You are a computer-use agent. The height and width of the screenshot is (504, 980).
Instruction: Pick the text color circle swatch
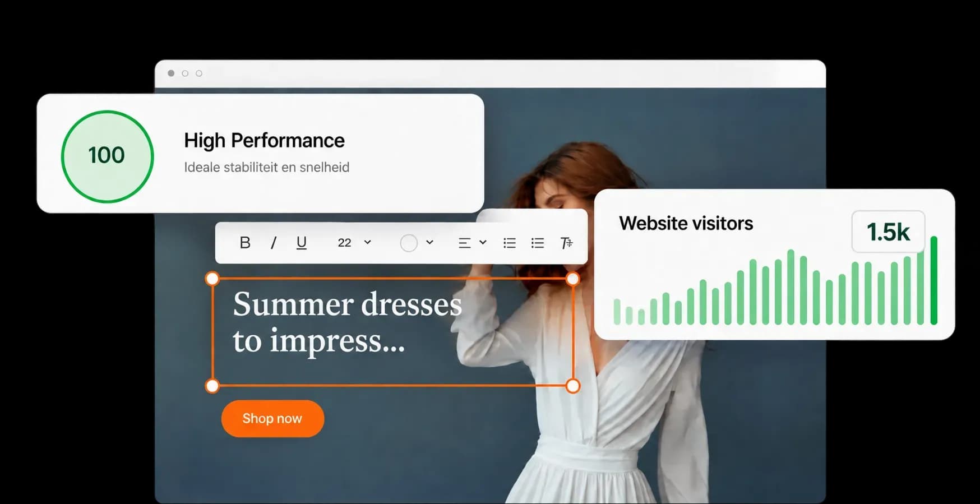[409, 243]
